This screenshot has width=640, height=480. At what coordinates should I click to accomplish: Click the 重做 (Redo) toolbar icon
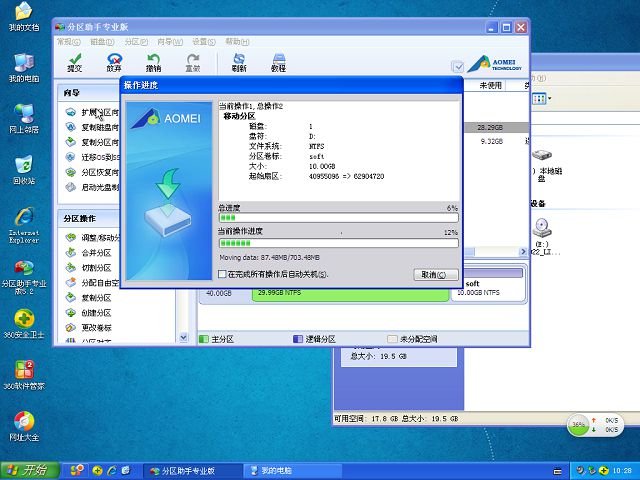193,63
